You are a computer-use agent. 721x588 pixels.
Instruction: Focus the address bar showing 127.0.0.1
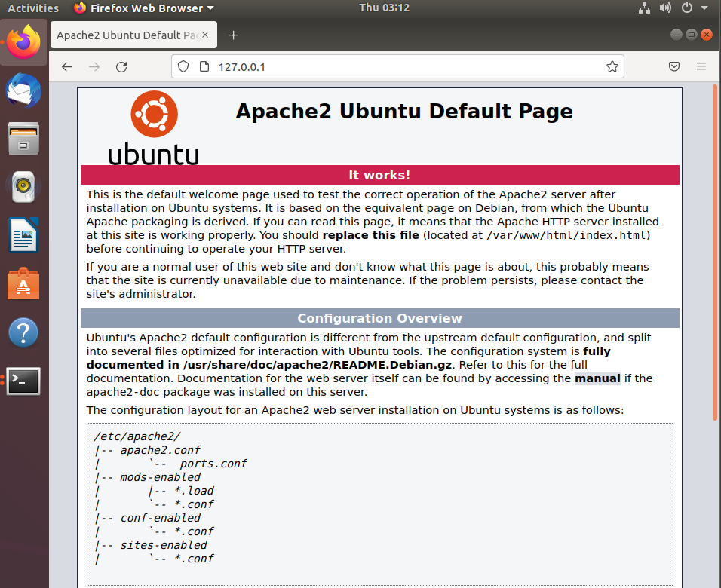397,66
